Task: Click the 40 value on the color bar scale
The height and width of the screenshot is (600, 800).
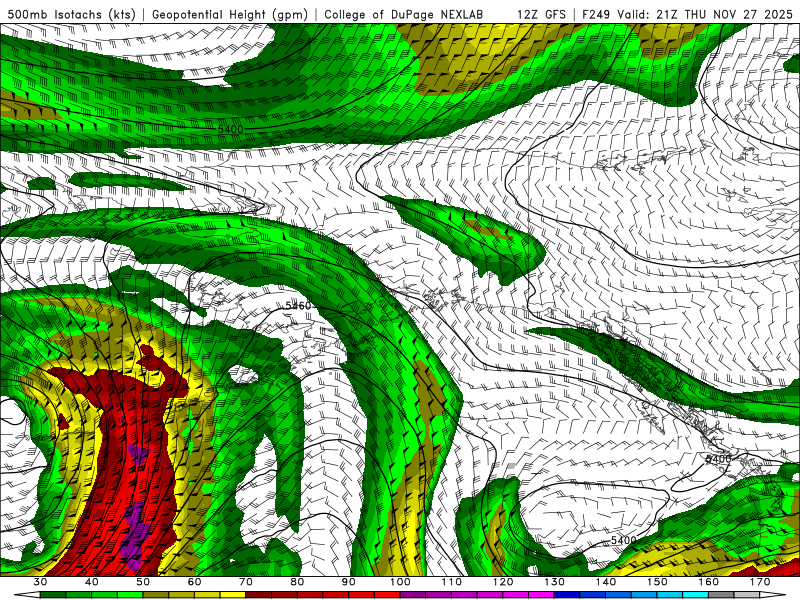Action: coord(91,582)
